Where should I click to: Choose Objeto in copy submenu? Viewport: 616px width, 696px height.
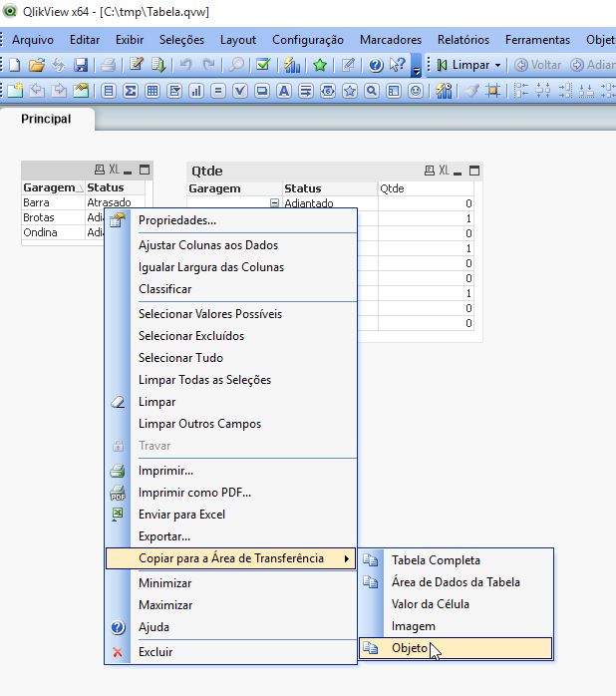point(456,648)
